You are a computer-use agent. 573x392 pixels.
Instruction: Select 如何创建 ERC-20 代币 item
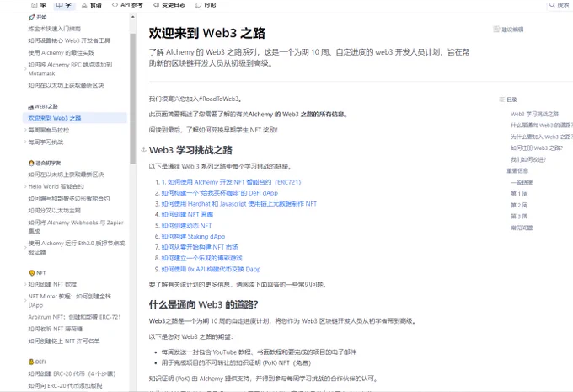72,374
